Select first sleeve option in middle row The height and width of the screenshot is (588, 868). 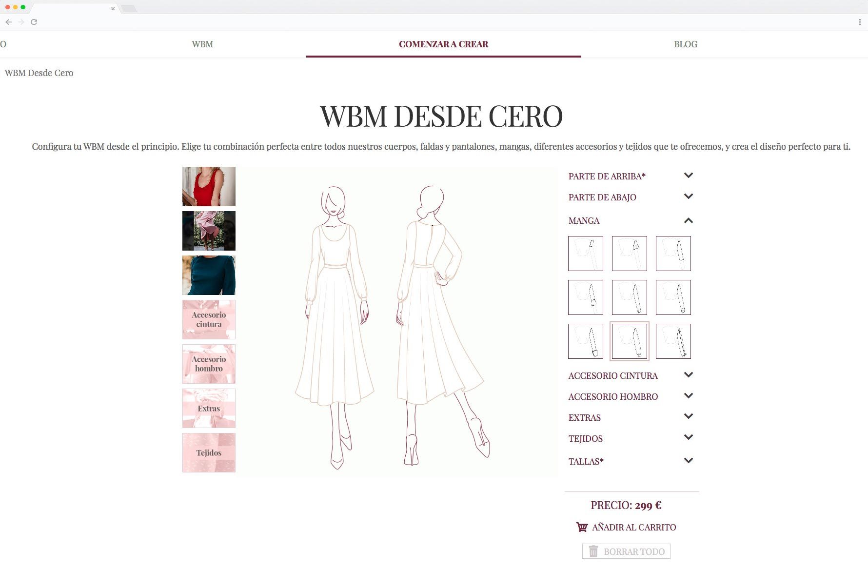pyautogui.click(x=586, y=297)
